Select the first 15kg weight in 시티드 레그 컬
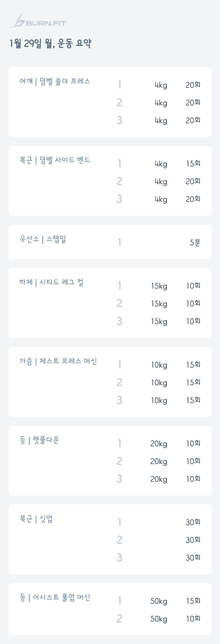The width and height of the screenshot is (220, 644). (x=159, y=286)
